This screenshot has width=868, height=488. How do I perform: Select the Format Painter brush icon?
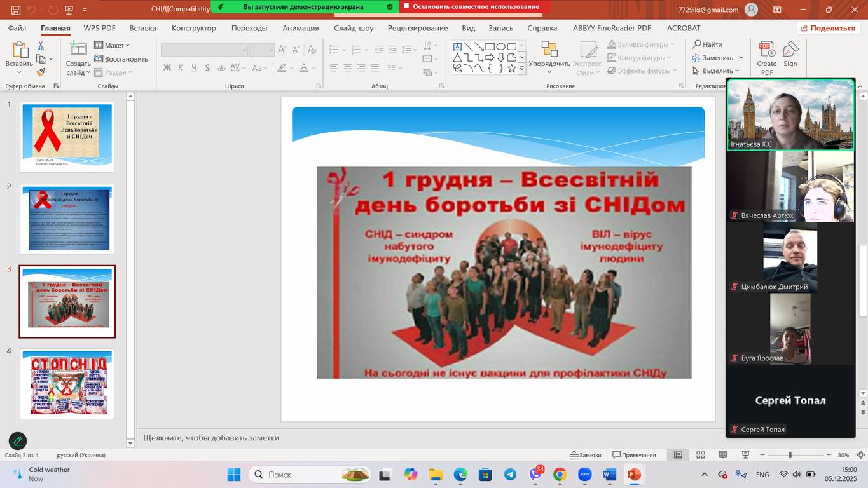pos(41,72)
